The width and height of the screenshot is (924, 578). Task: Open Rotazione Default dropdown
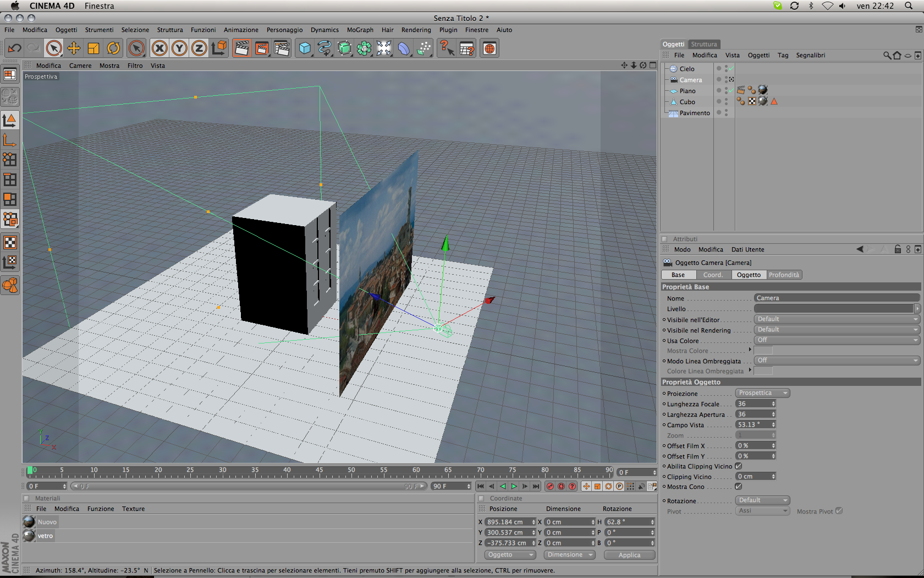click(762, 500)
